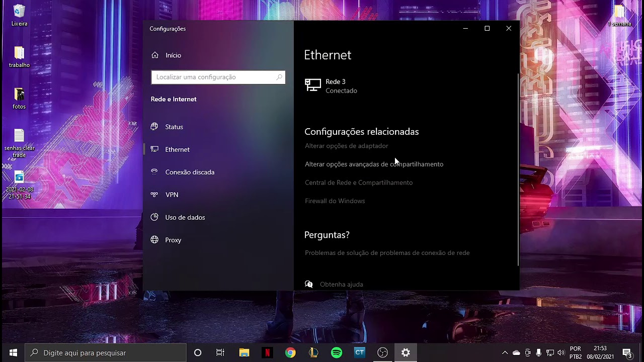
Task: Click the Localizar uma configuração search field
Action: tap(218, 77)
